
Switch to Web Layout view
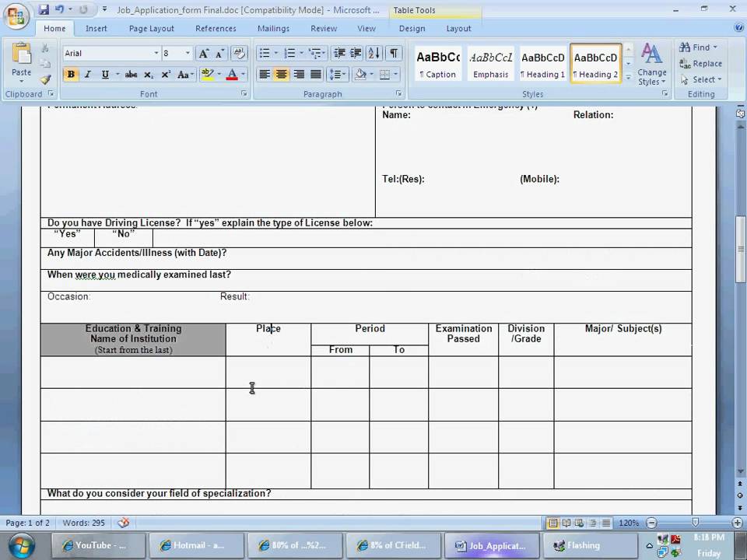click(579, 523)
